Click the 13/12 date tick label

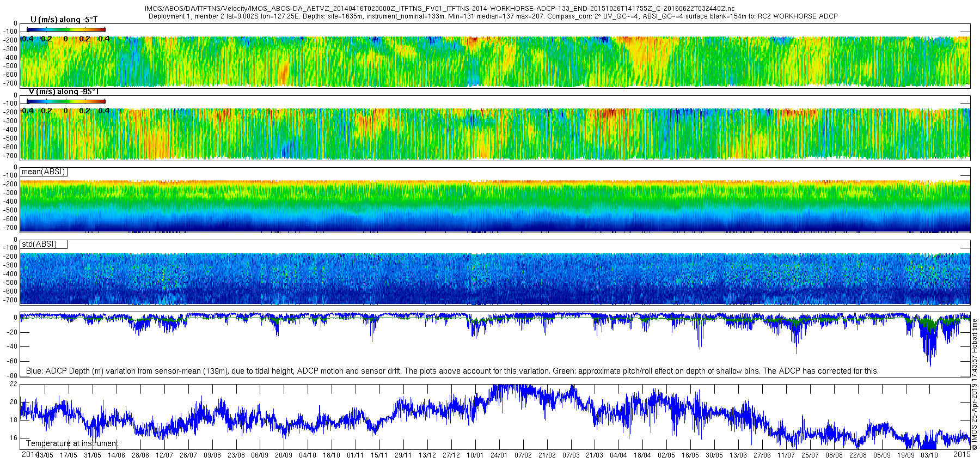click(427, 455)
